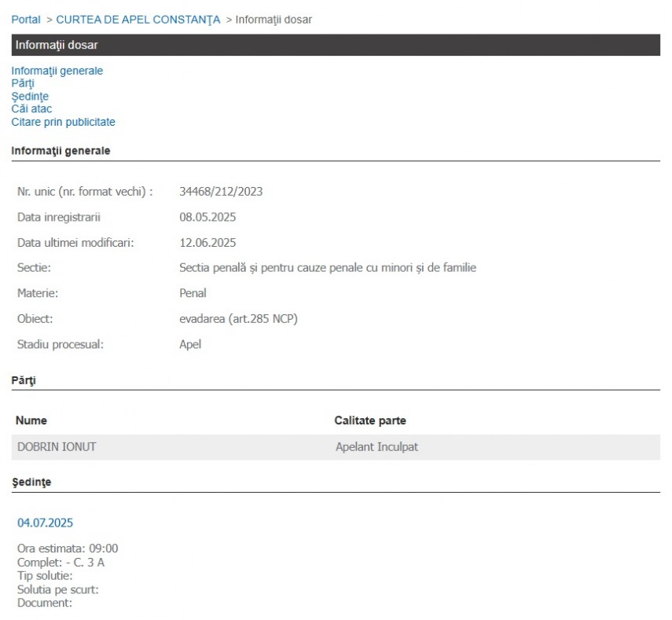Click the Apelant Inculpat cell

[376, 447]
